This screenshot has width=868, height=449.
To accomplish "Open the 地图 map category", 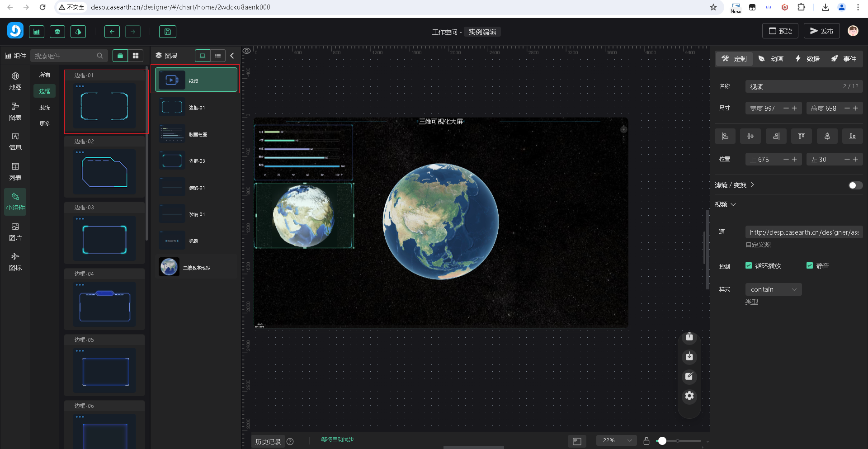I will click(x=15, y=81).
